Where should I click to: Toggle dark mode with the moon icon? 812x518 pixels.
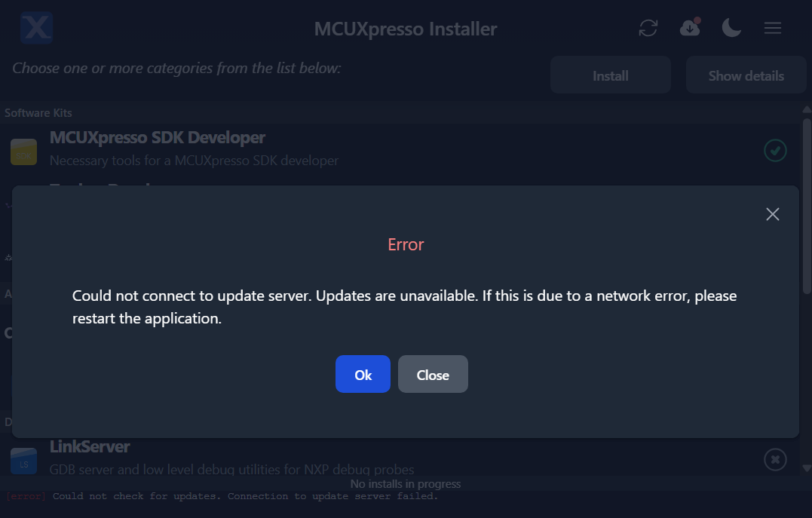point(731,29)
